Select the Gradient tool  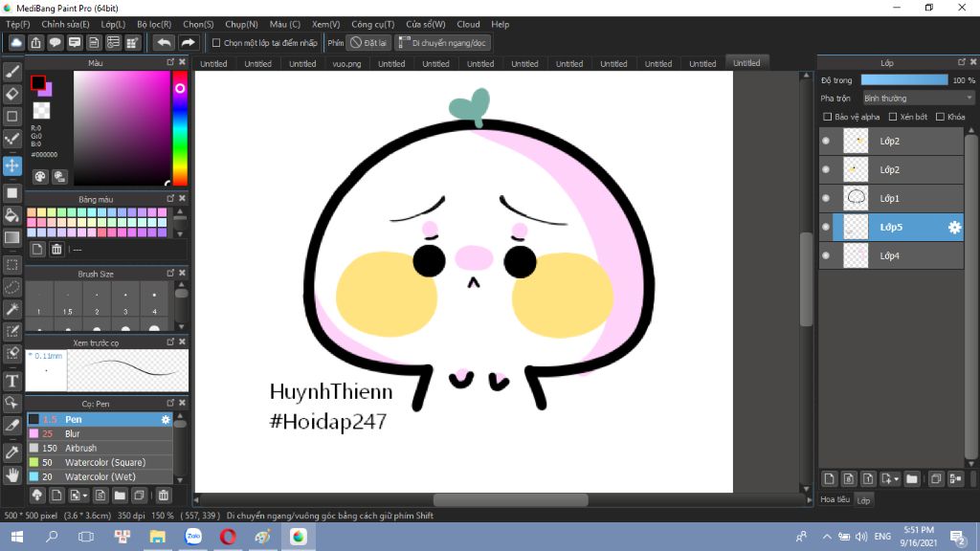(x=11, y=237)
